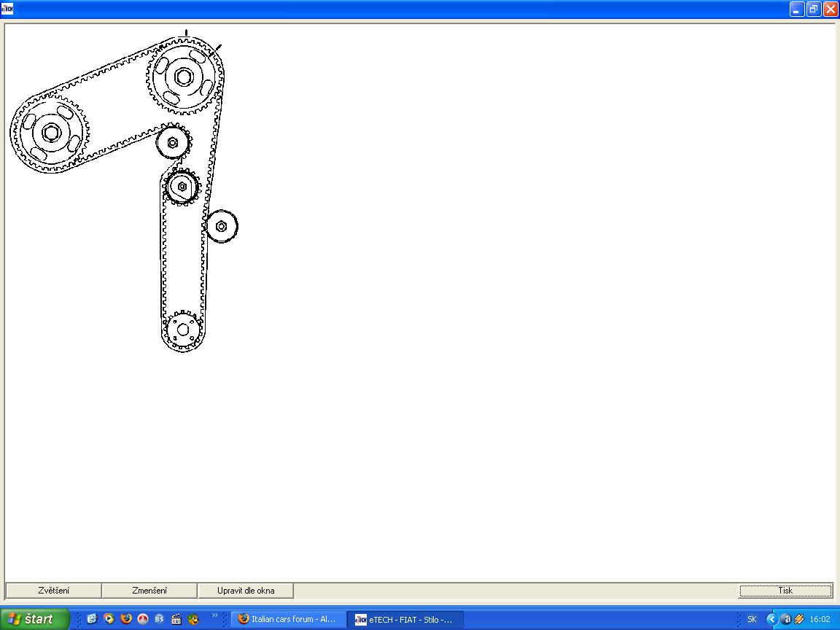
Task: Select the eTECH - FIAT - Stilo taskbar button
Action: coord(405,619)
